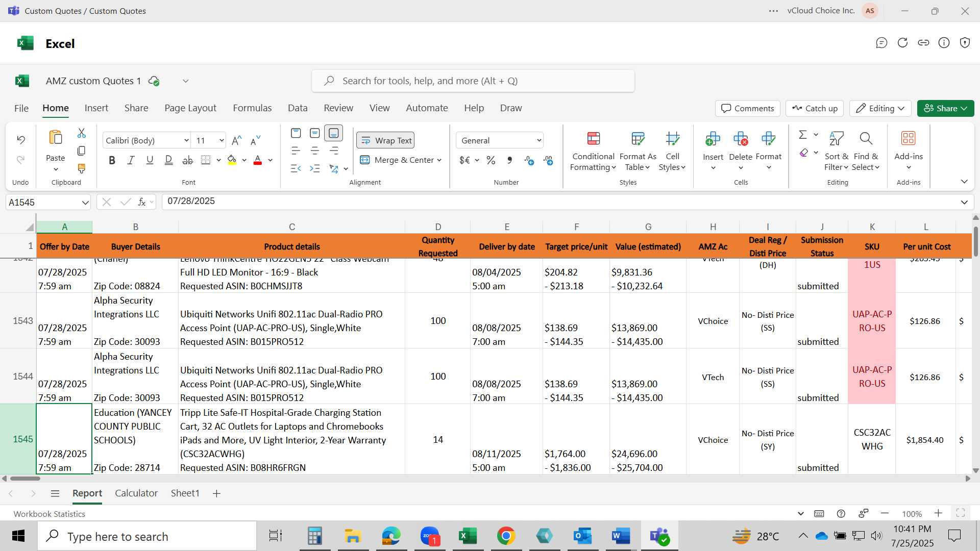The height and width of the screenshot is (551, 980).
Task: Apply double underline icon
Action: [x=168, y=161]
